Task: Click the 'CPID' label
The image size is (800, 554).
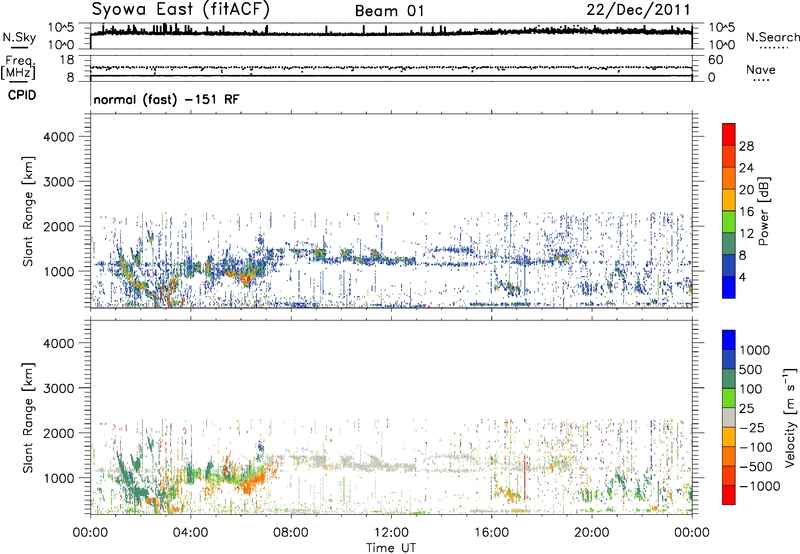Action: tap(22, 95)
